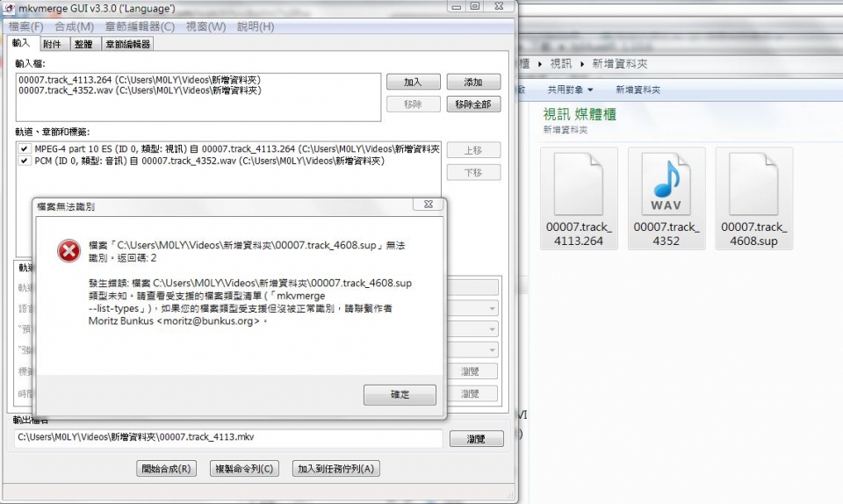Viewport: 843px width, 504px height.
Task: Select 00007.track_4352.wav in input files list
Action: point(140,90)
